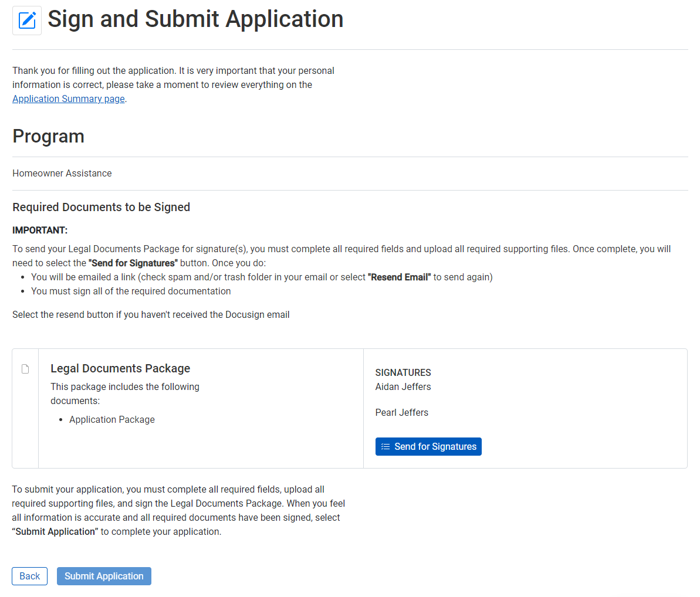
Task: Click the Send for Signatures button
Action: coord(428,446)
